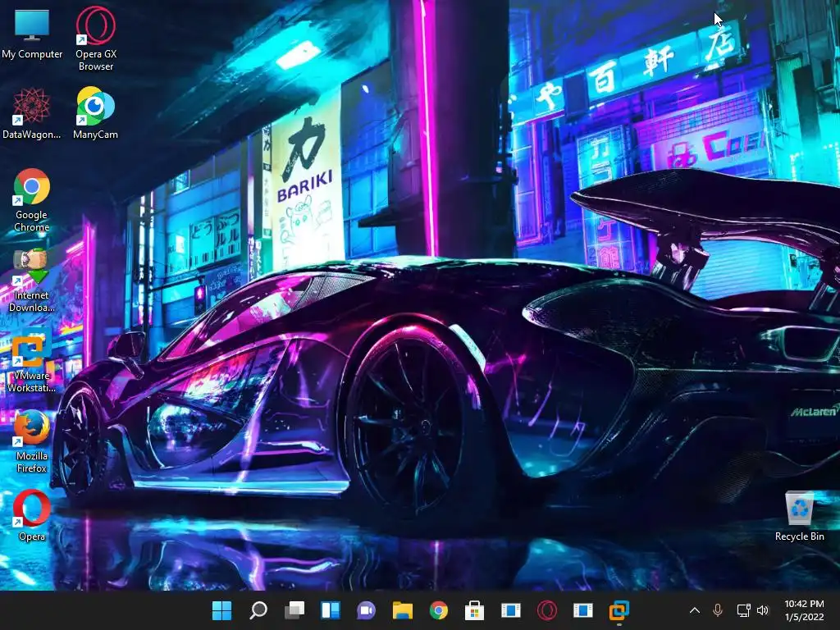Image resolution: width=840 pixels, height=630 pixels.
Task: Select the Internet Download Manager desktop icon
Action: (32, 281)
